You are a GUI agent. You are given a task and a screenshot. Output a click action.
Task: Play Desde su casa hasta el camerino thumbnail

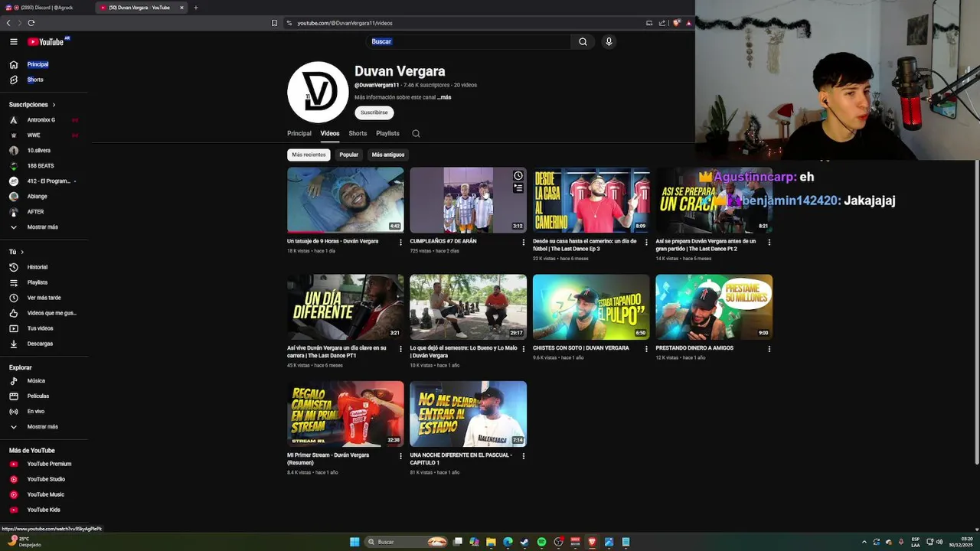click(x=591, y=200)
